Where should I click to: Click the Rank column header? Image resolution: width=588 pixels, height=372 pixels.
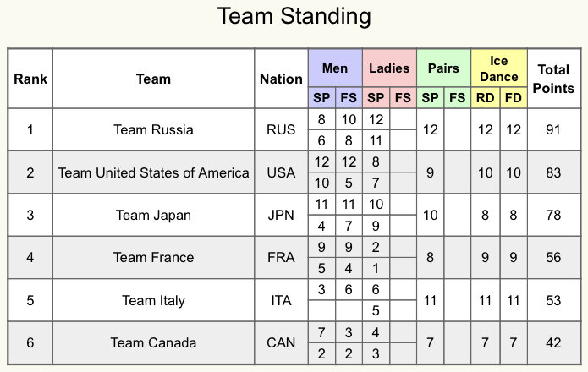(x=30, y=79)
